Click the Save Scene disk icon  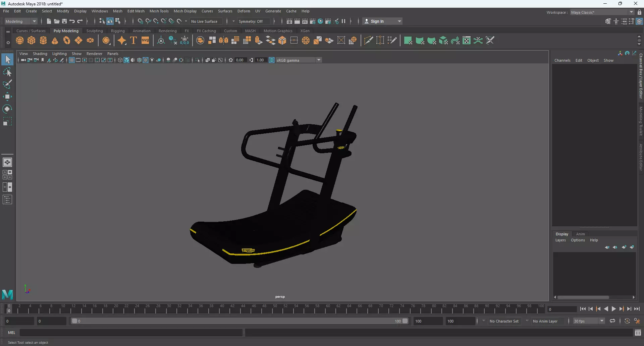click(x=64, y=21)
